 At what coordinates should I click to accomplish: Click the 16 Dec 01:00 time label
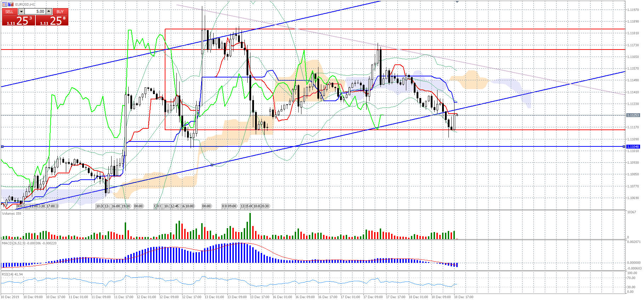click(282, 297)
